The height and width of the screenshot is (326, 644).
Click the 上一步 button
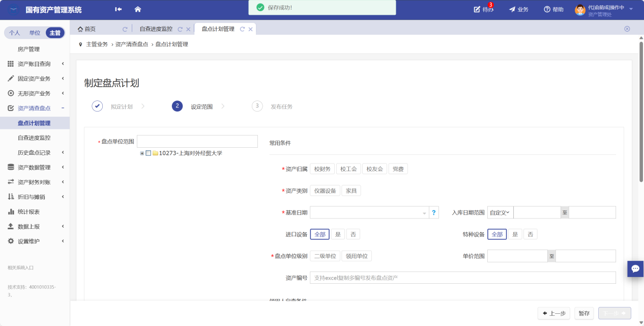pos(553,313)
